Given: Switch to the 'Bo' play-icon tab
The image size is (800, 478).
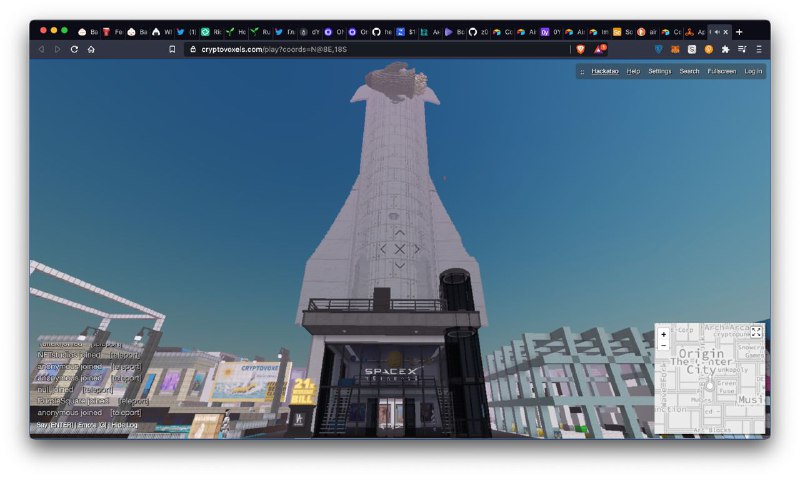Looking at the screenshot, I should point(454,32).
